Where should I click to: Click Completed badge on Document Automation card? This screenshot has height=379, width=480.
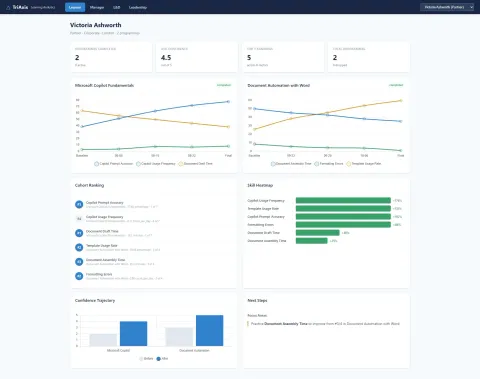(396, 85)
